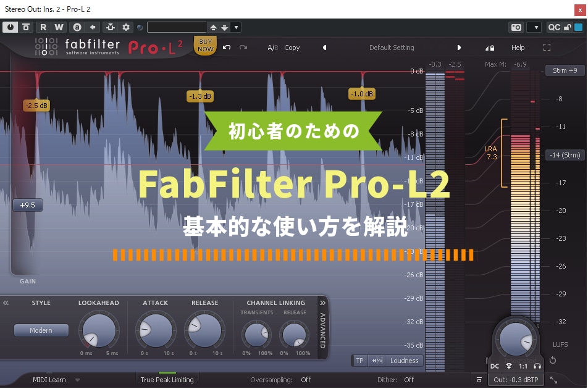The height and width of the screenshot is (389, 588).
Task: Select Loudness metering mode
Action: pyautogui.click(x=404, y=361)
